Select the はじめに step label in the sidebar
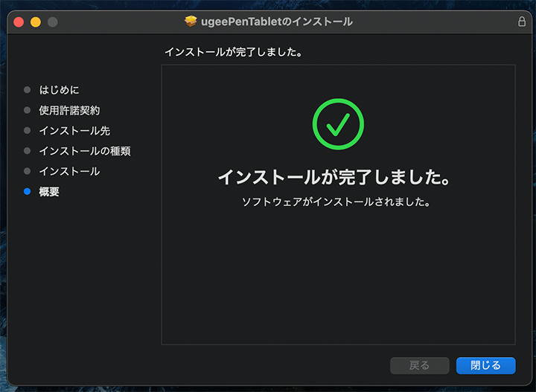 (59, 90)
